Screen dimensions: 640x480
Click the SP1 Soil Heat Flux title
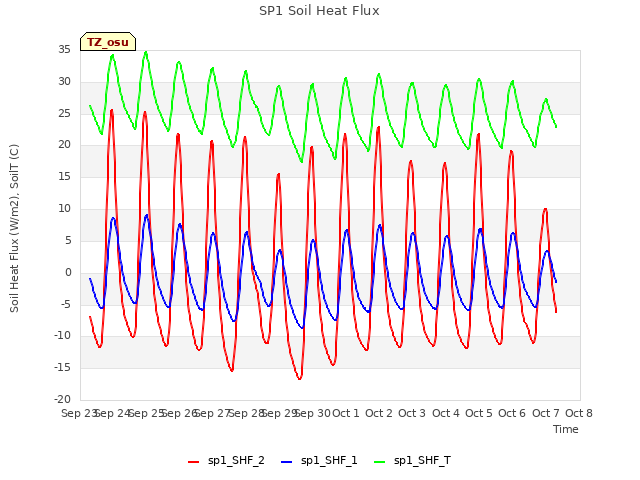(319, 11)
